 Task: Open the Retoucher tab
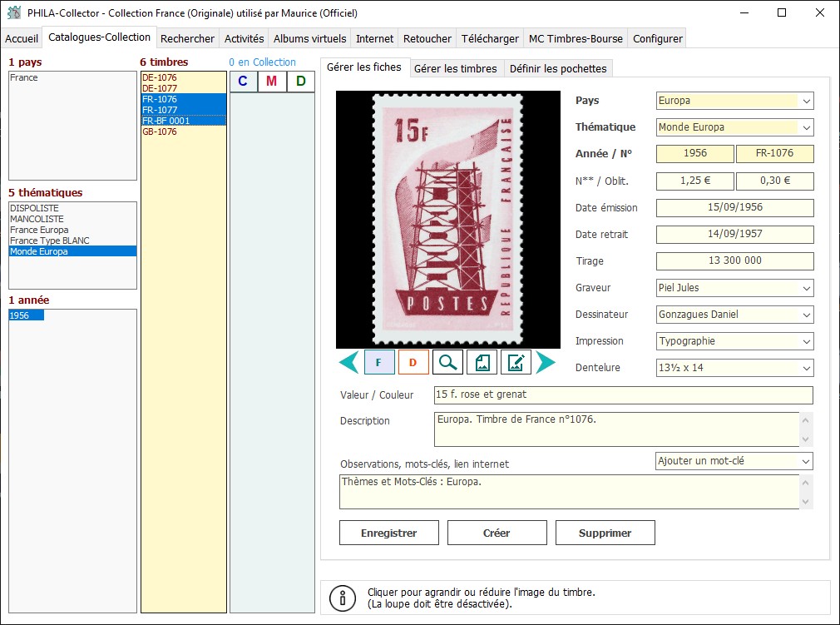click(427, 38)
